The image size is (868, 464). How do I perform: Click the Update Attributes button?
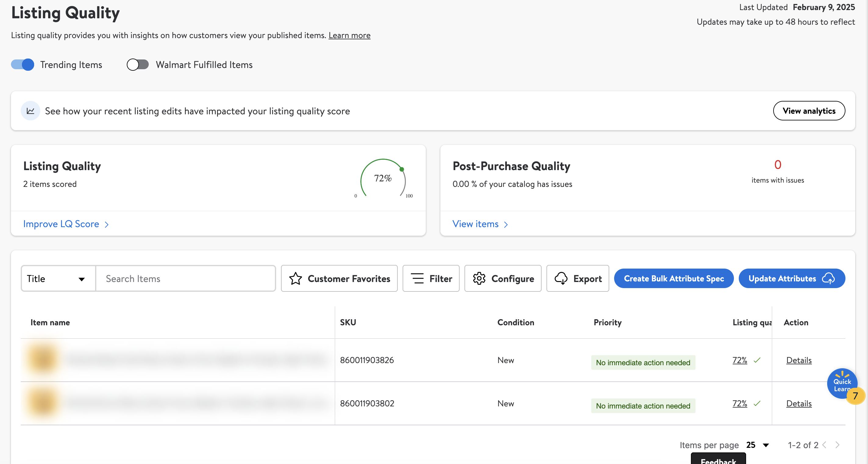click(x=792, y=279)
